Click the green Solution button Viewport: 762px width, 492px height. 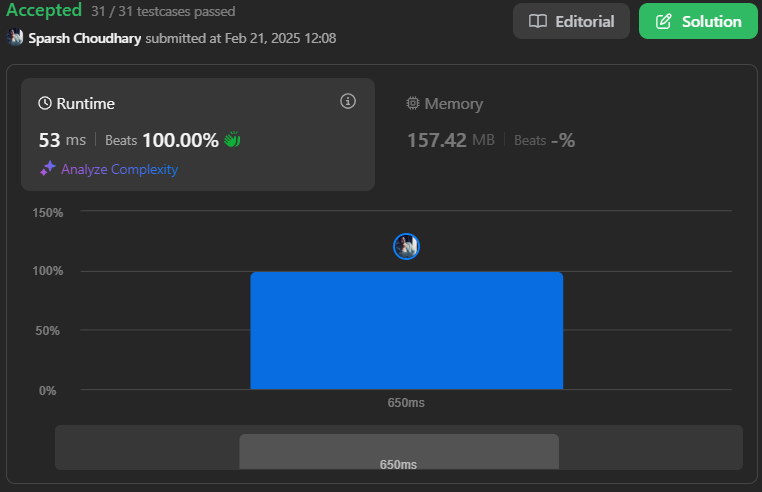[x=698, y=21]
